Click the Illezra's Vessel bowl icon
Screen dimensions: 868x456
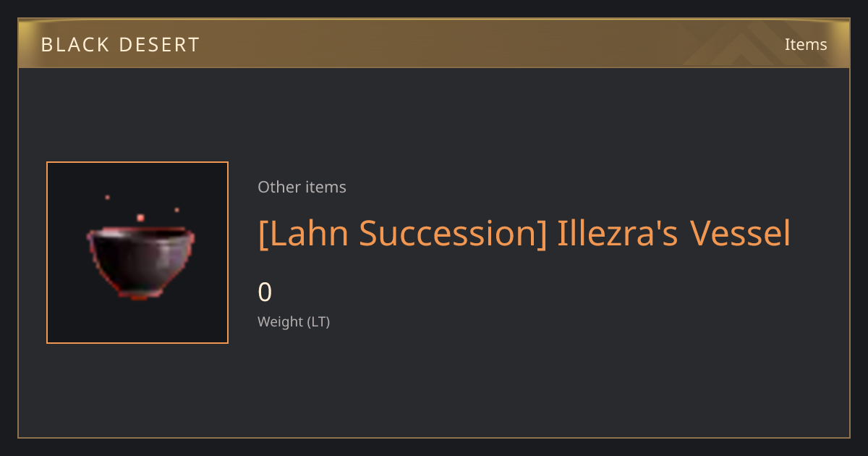point(141,262)
